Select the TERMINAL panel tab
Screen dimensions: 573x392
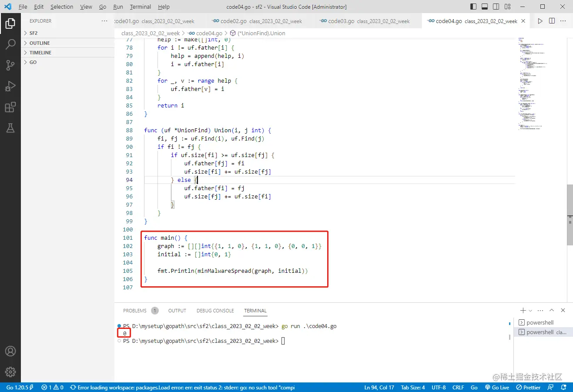tap(255, 311)
